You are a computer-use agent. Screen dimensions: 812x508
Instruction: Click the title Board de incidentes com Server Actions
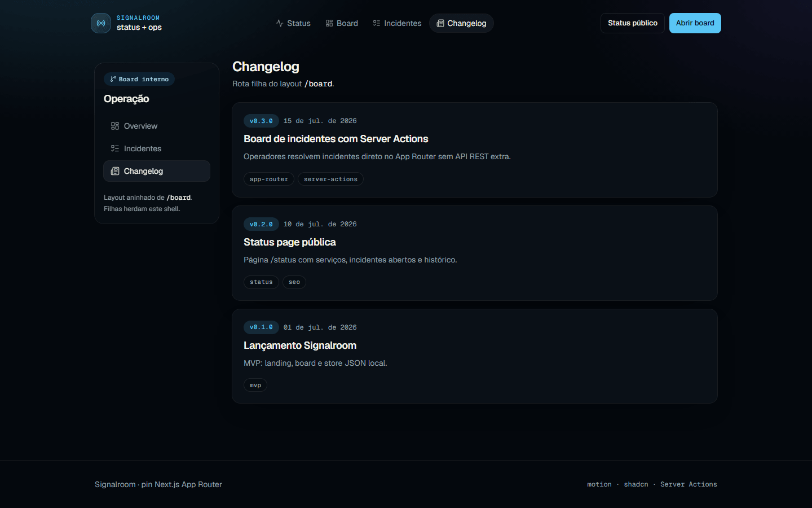pyautogui.click(x=336, y=139)
